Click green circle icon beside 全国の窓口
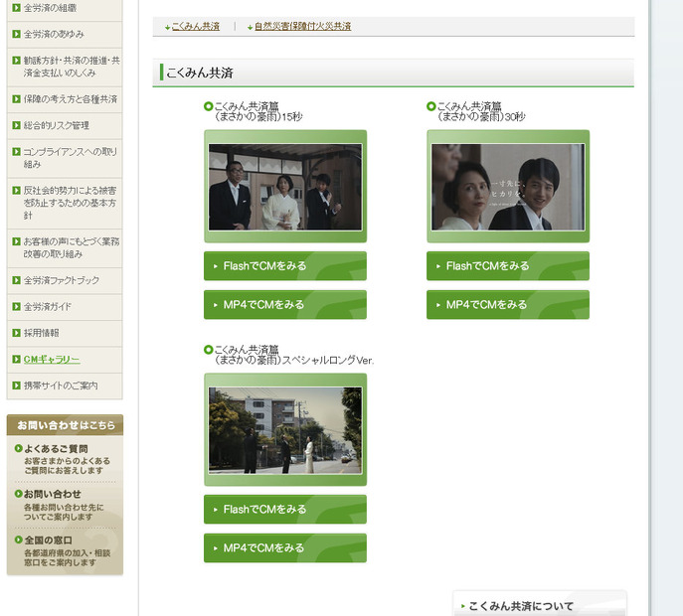The image size is (683, 616). [18, 539]
